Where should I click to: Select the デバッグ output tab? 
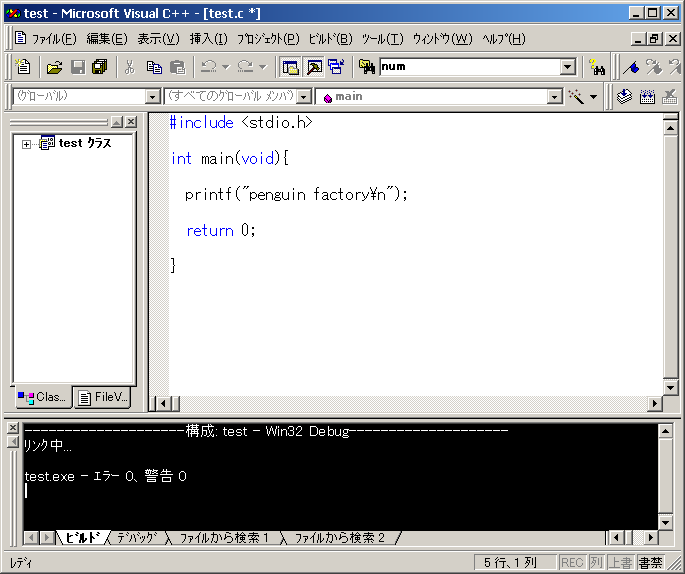(137, 538)
